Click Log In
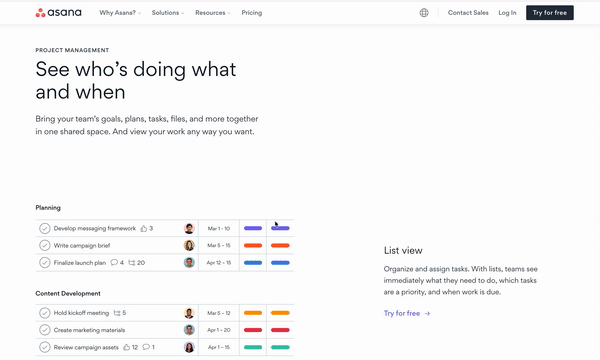The image size is (600, 360). [507, 13]
